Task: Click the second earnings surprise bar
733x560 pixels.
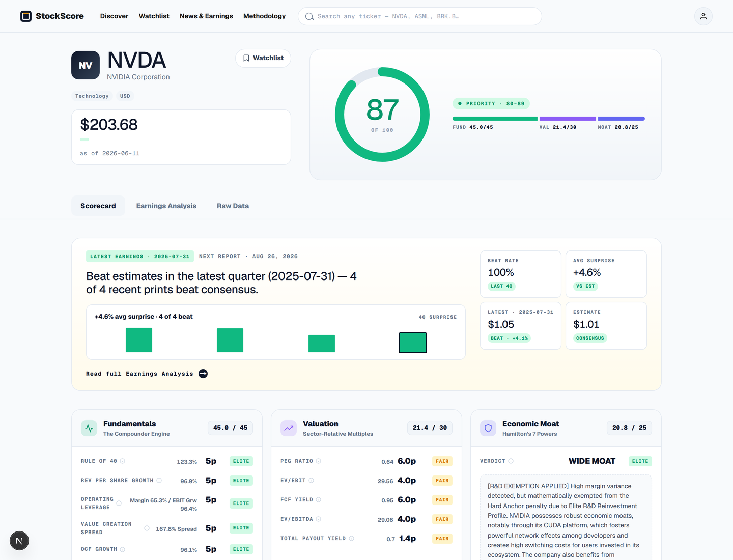Action: point(230,341)
